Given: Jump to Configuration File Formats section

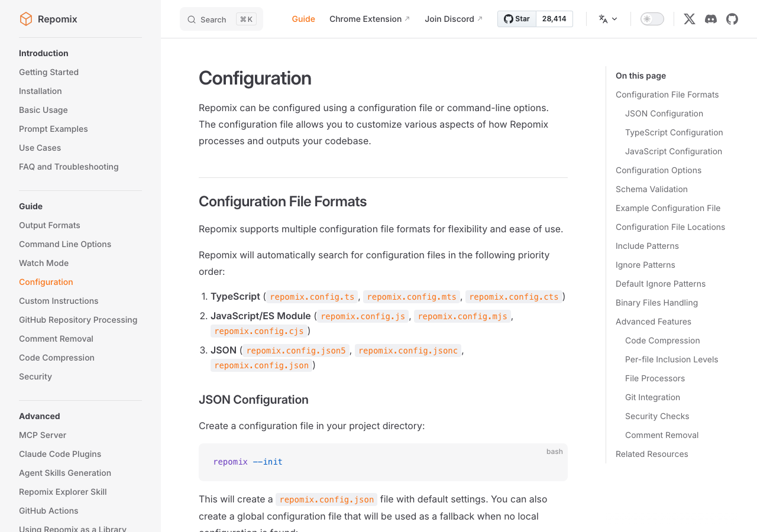Looking at the screenshot, I should click(x=667, y=95).
